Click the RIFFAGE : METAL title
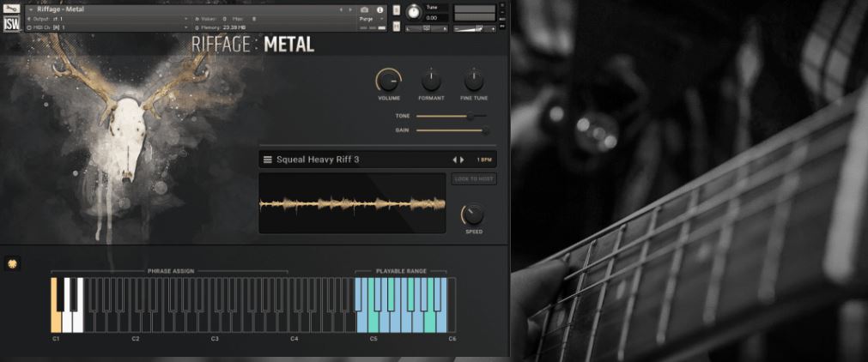 coord(253,45)
